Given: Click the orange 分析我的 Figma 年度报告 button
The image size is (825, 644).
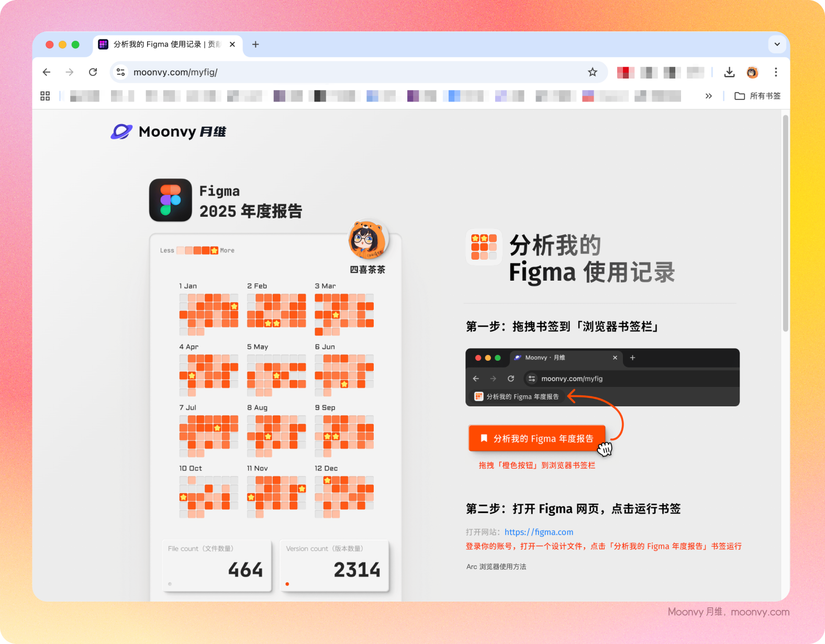Looking at the screenshot, I should tap(537, 438).
